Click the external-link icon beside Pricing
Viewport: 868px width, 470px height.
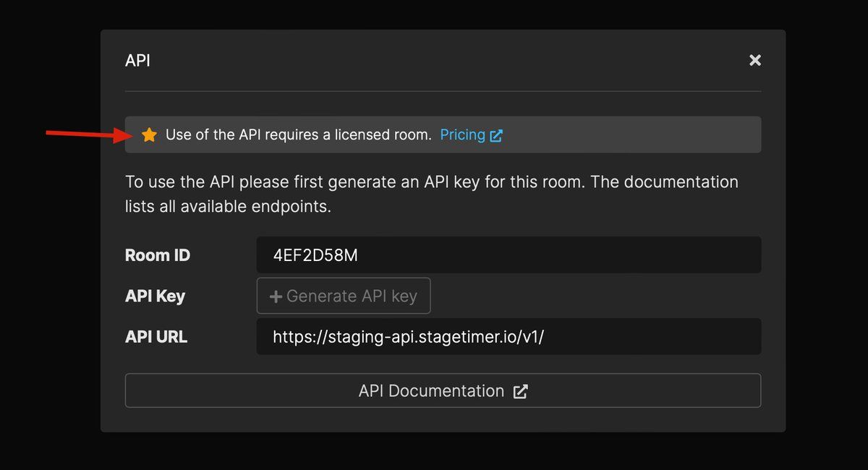click(496, 135)
